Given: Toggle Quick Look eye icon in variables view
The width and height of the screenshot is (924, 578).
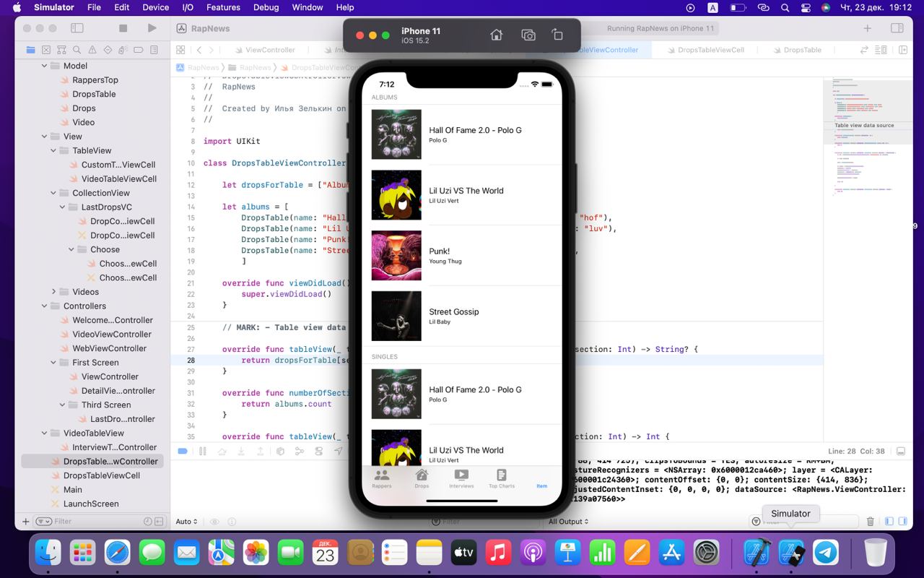Looking at the screenshot, I should point(214,521).
